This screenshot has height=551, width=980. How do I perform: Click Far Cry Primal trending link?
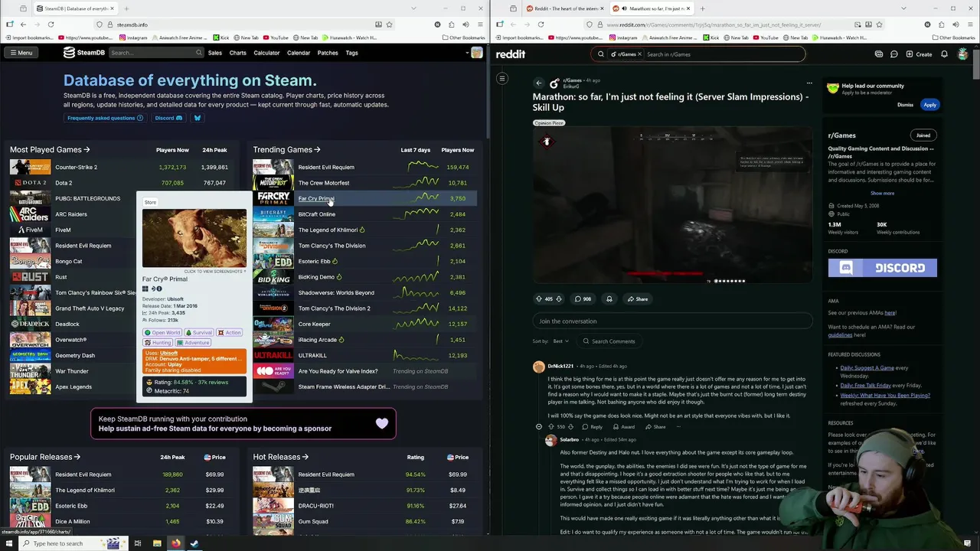316,198
